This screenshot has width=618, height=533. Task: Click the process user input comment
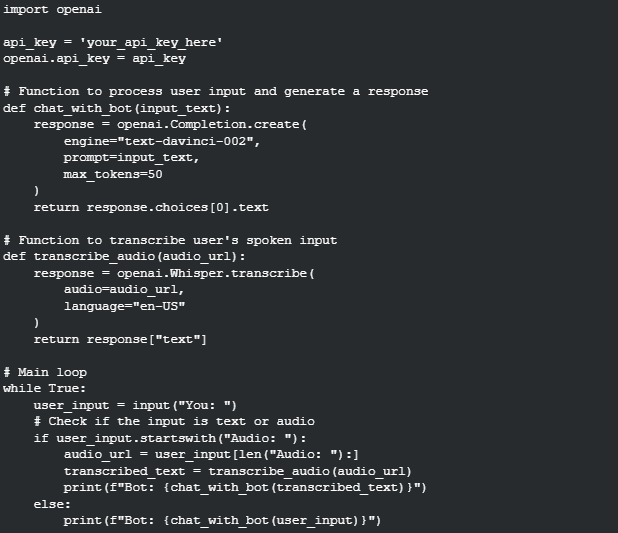216,92
